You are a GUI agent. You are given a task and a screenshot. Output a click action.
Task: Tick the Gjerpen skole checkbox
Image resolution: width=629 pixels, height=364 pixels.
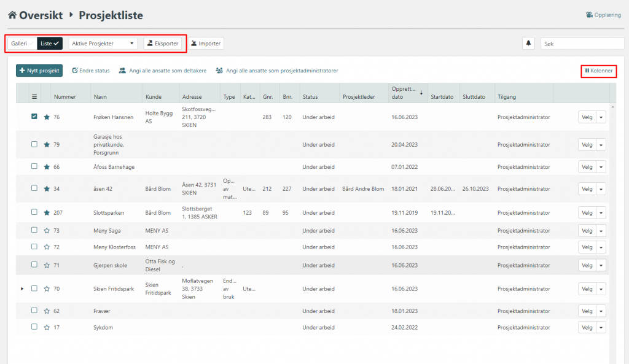(34, 265)
